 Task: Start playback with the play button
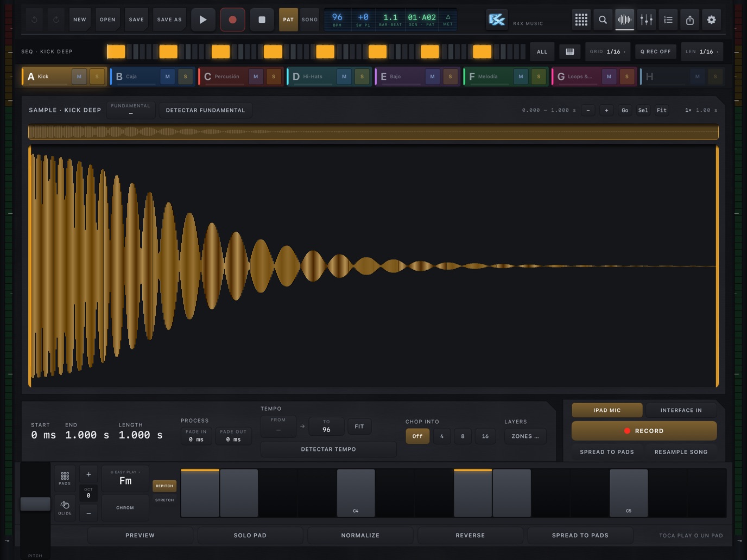(203, 20)
